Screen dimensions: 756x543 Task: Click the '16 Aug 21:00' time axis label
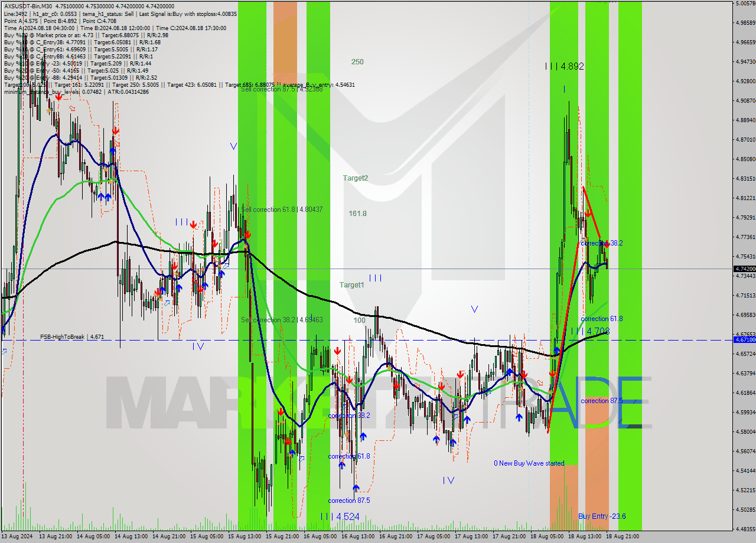tap(396, 537)
